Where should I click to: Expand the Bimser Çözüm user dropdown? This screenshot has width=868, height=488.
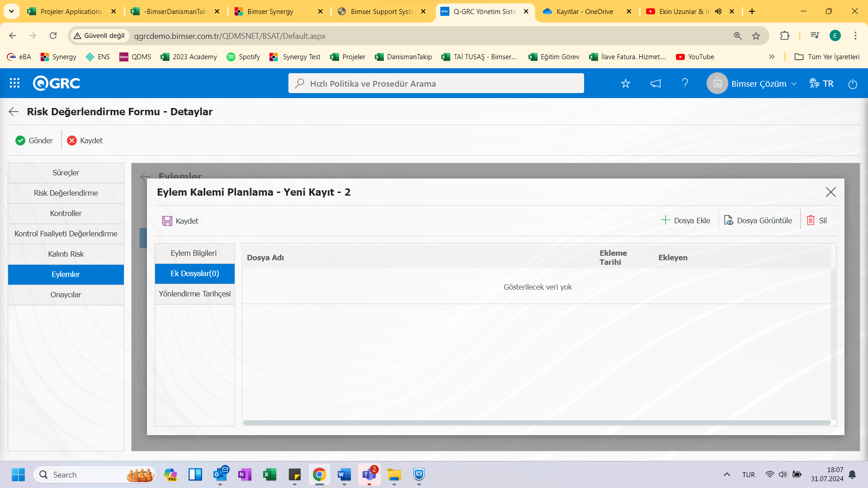[764, 84]
